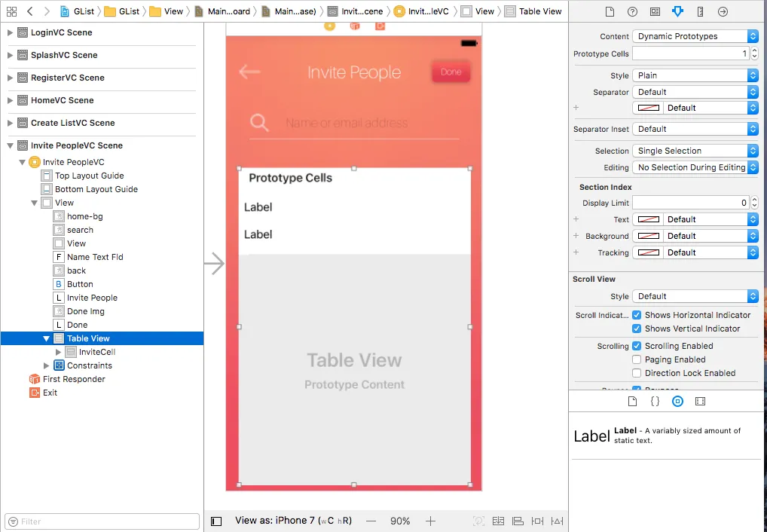Open Resolve Auto Layout Issues menu
The height and width of the screenshot is (532, 767).
click(x=557, y=521)
